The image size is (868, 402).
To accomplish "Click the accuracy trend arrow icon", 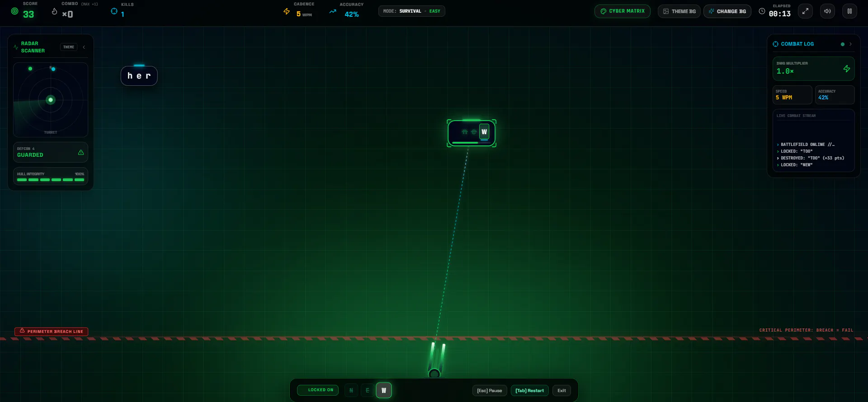I will [333, 11].
